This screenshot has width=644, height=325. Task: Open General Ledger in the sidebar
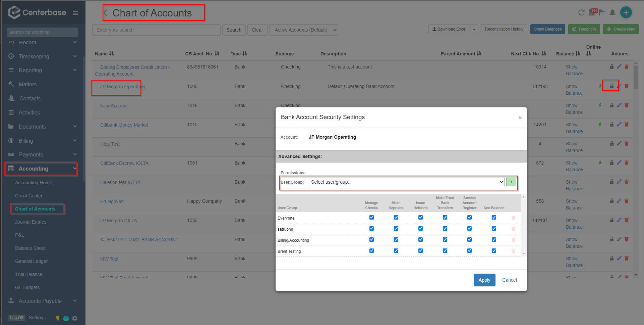[x=32, y=261]
